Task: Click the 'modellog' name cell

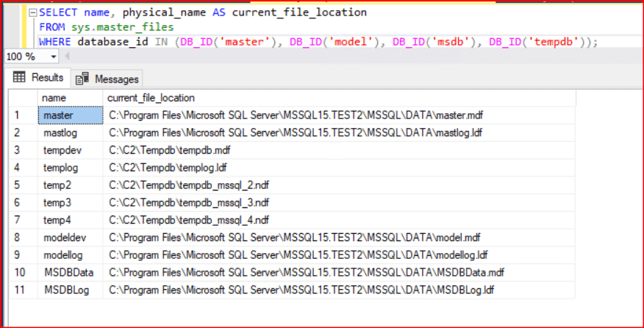Action: (70, 255)
